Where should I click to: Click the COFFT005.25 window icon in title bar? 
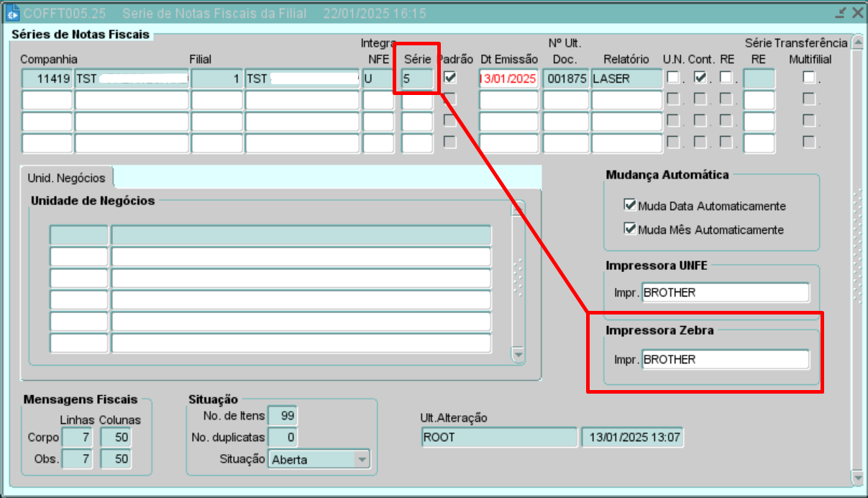(x=13, y=13)
